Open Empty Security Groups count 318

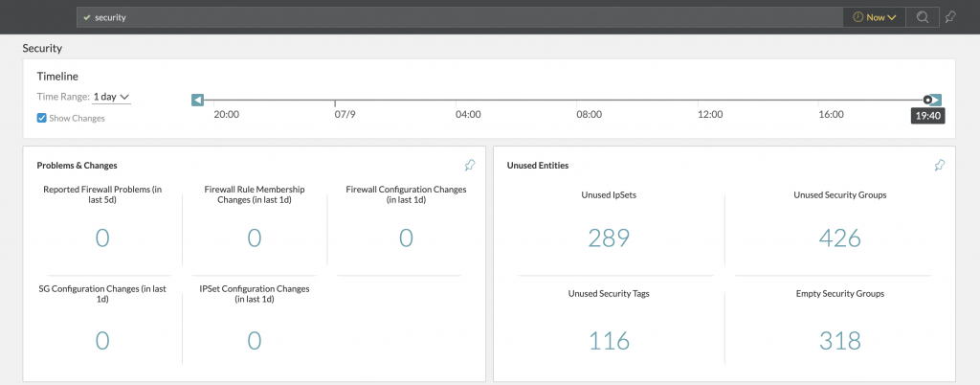[839, 340]
